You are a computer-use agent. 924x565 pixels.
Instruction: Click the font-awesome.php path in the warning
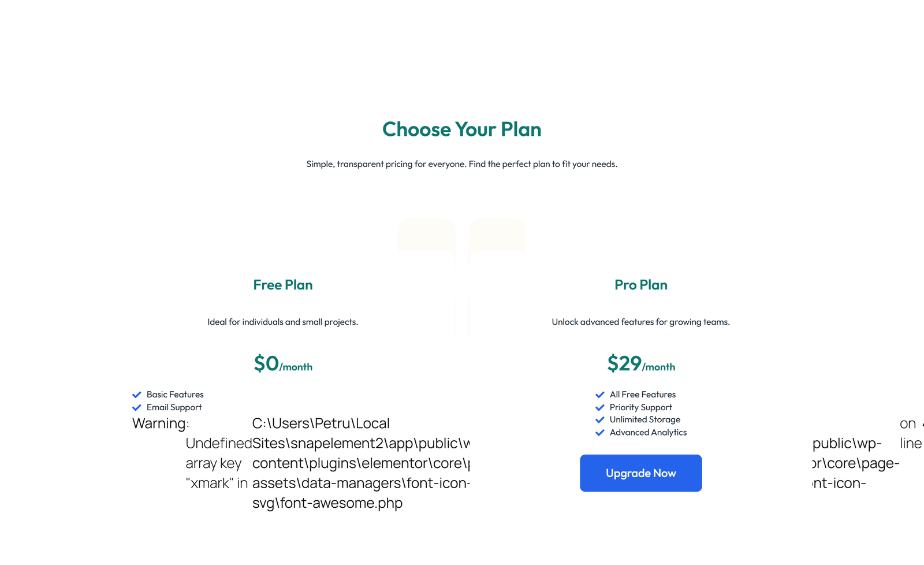click(x=327, y=503)
